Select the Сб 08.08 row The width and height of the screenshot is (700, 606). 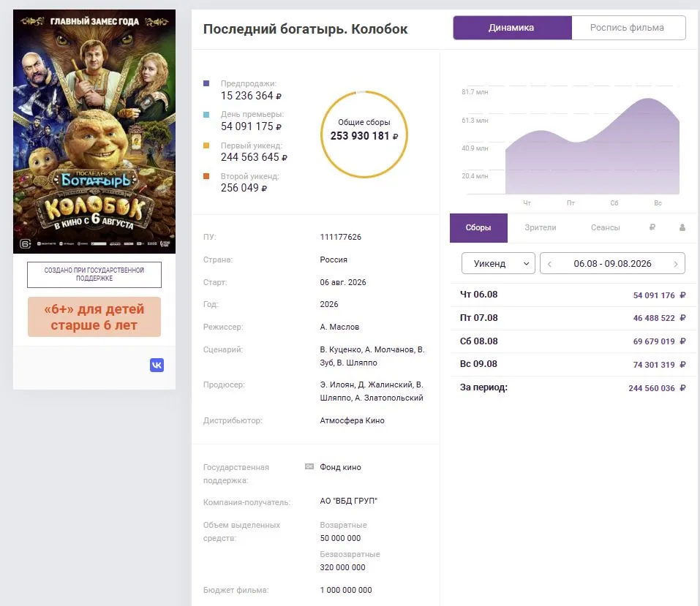(573, 341)
